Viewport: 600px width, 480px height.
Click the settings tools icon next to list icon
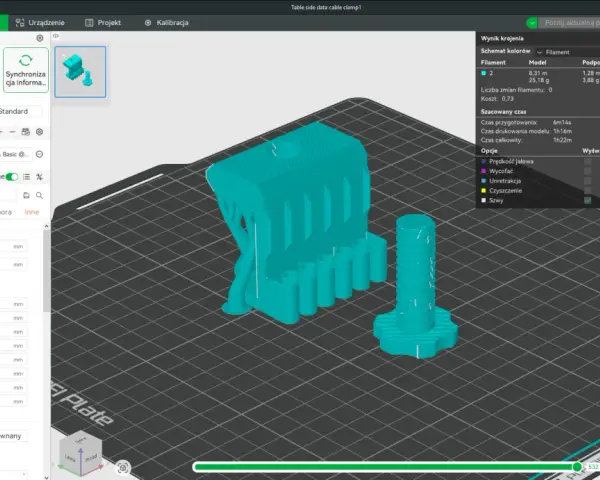click(39, 177)
